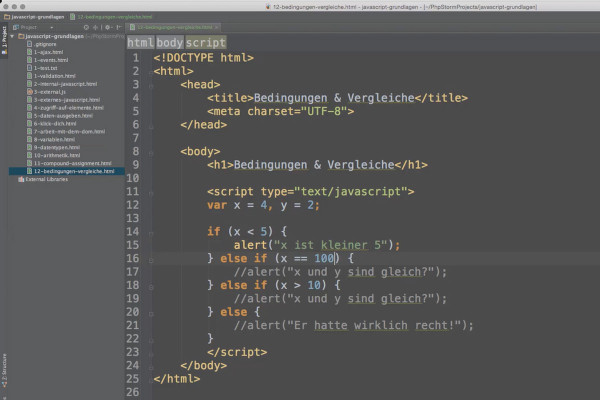Click the h1 Bedingungen & Vergleiche line
The height and width of the screenshot is (400, 600).
317,165
